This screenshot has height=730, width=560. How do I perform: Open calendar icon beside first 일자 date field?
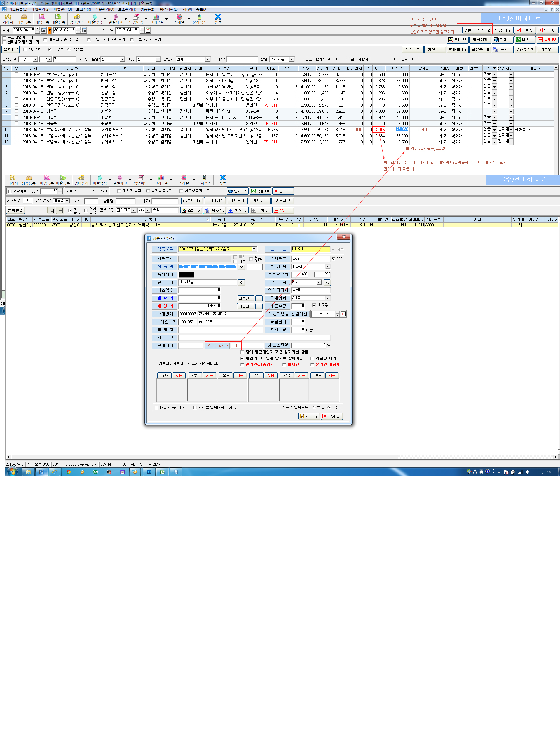coord(43,30)
